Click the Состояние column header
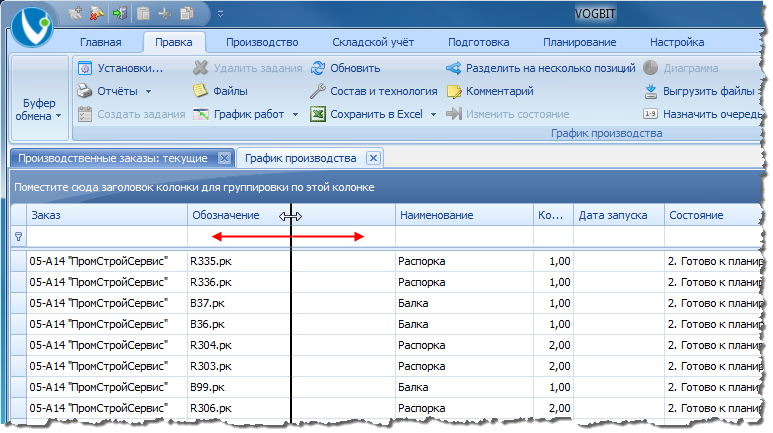 pyautogui.click(x=713, y=216)
